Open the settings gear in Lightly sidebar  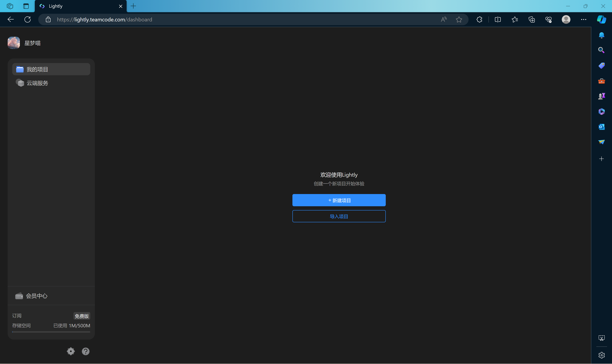71,351
